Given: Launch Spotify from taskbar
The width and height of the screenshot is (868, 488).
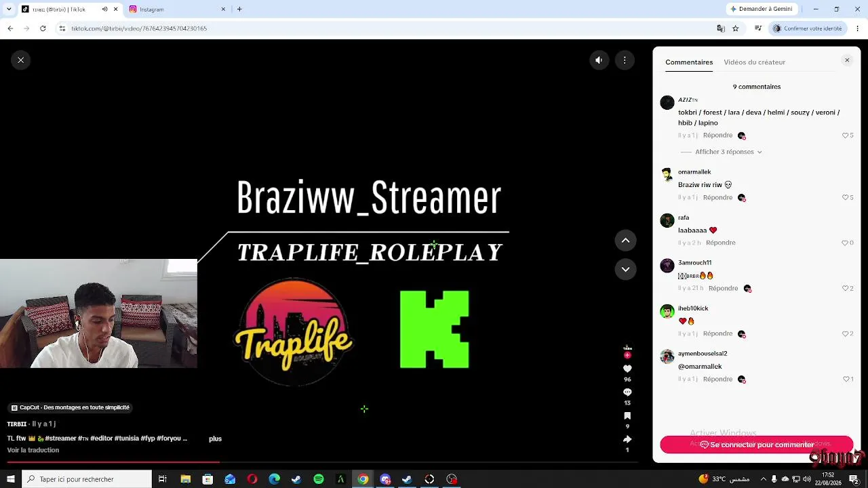Looking at the screenshot, I should pyautogui.click(x=319, y=479).
